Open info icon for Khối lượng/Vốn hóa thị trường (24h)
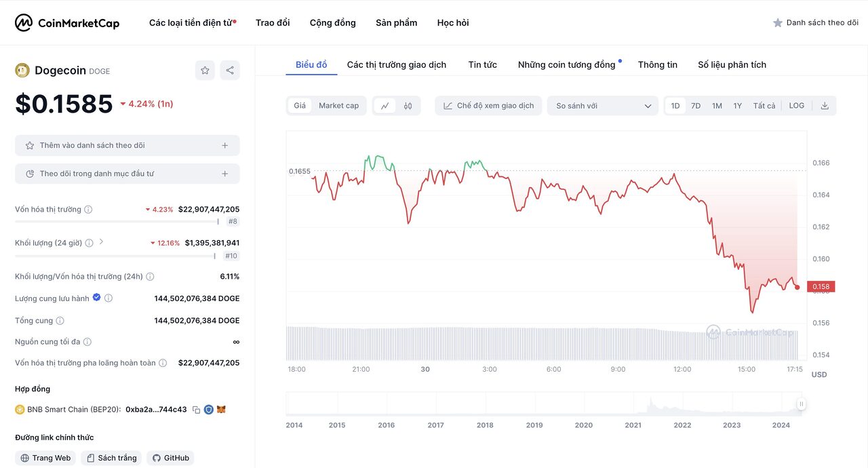 [150, 277]
